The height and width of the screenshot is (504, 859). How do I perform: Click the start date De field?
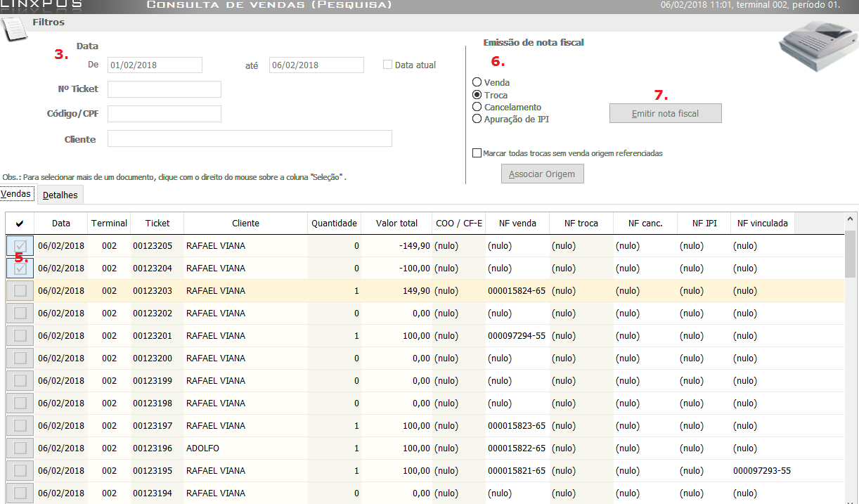point(155,65)
